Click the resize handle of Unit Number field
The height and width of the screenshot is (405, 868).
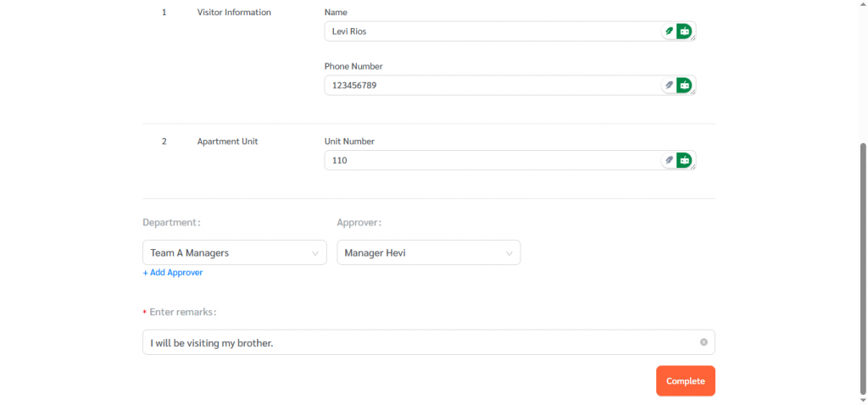(693, 167)
